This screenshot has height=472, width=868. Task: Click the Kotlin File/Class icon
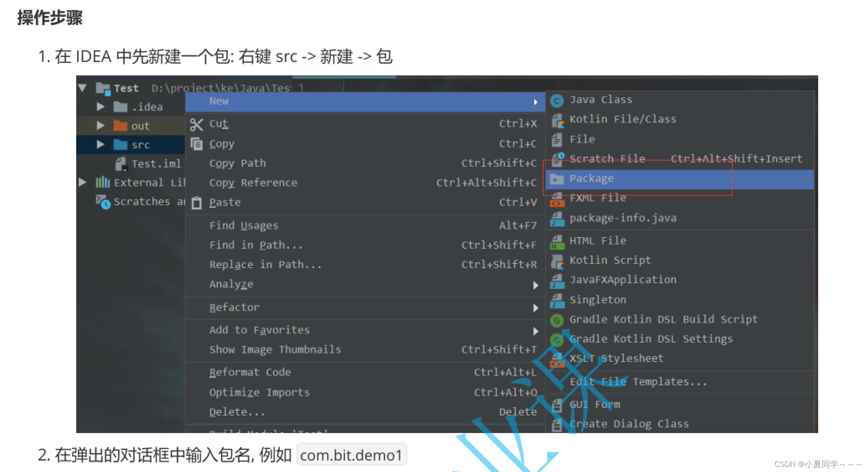(557, 120)
